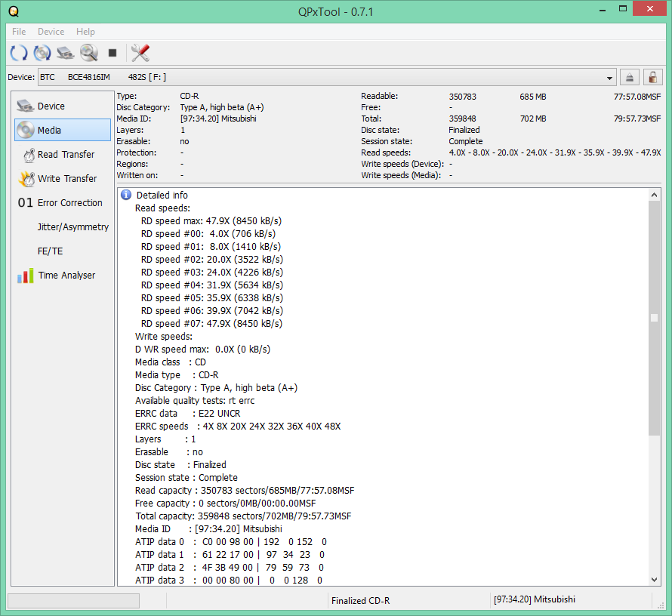Screen dimensions: 672x616
Task: Open the Device menu
Action: pyautogui.click(x=51, y=32)
